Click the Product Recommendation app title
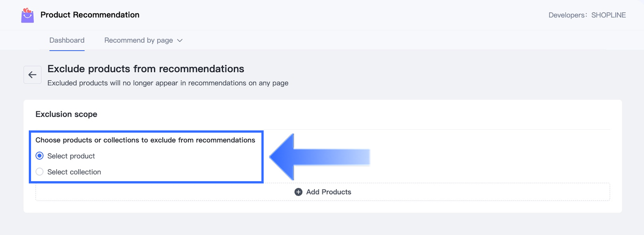Viewport: 644px width, 235px height. 90,15
